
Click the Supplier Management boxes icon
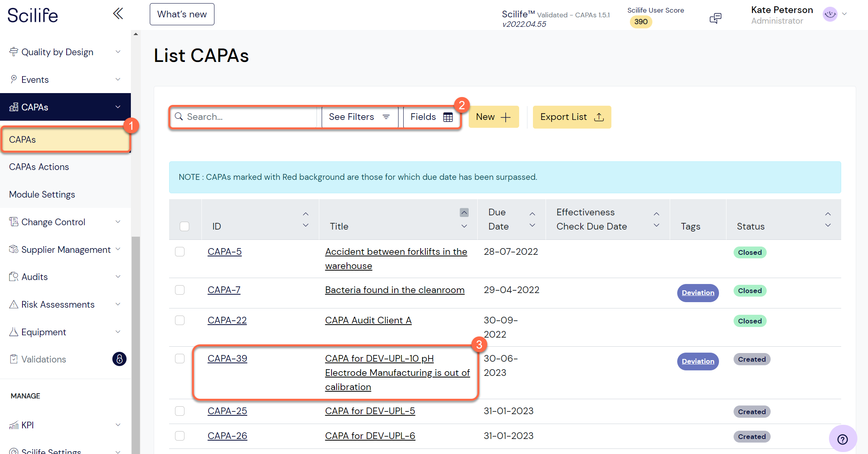14,249
